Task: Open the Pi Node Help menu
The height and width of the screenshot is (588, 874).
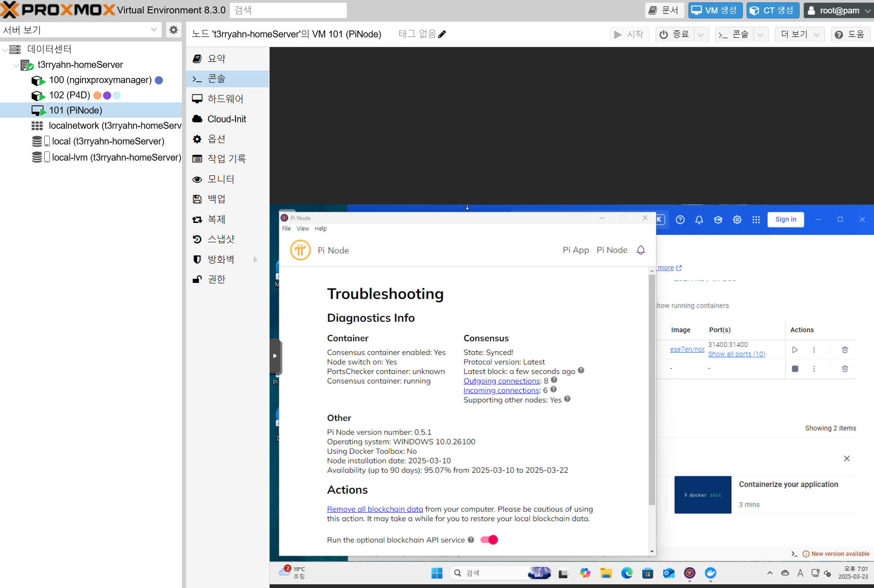Action: 320,228
